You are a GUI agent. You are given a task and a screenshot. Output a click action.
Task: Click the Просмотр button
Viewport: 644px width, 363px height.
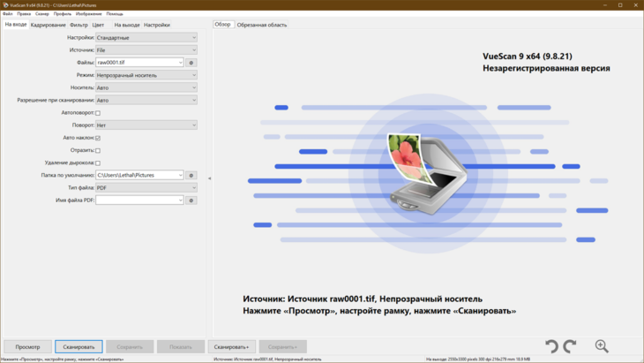27,347
